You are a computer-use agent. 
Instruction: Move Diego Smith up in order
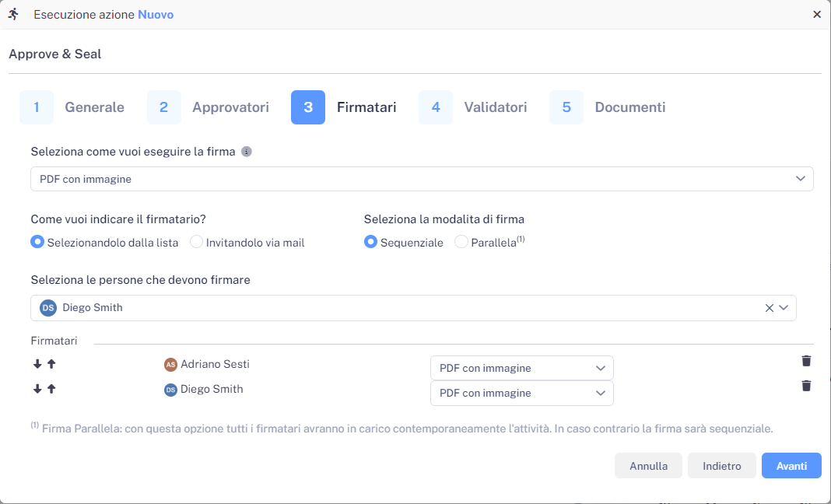click(x=51, y=389)
